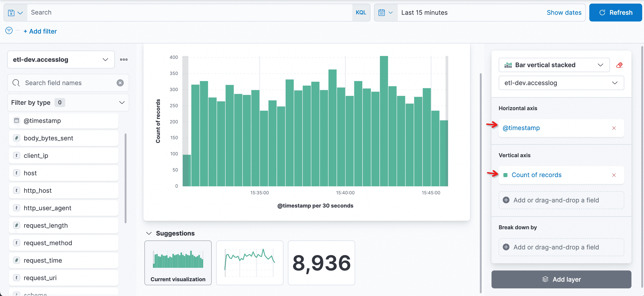Open Bar vertical stacked chart type dropdown
644x296 pixels.
coord(554,65)
